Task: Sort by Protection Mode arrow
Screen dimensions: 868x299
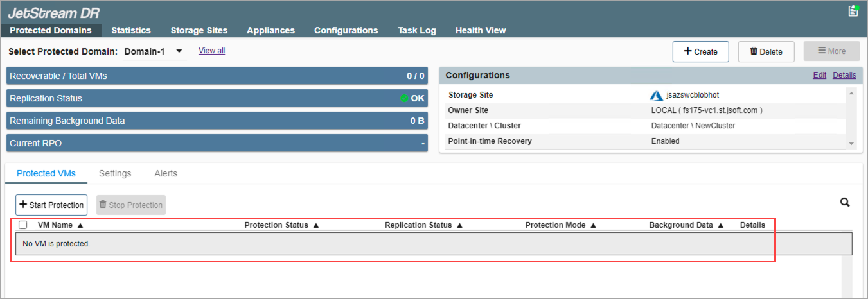Action: [x=593, y=225]
